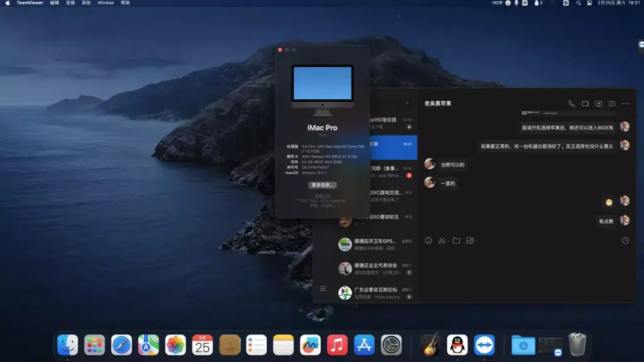Click the 广东业委会互助论坛 group avatar

pos(345,293)
